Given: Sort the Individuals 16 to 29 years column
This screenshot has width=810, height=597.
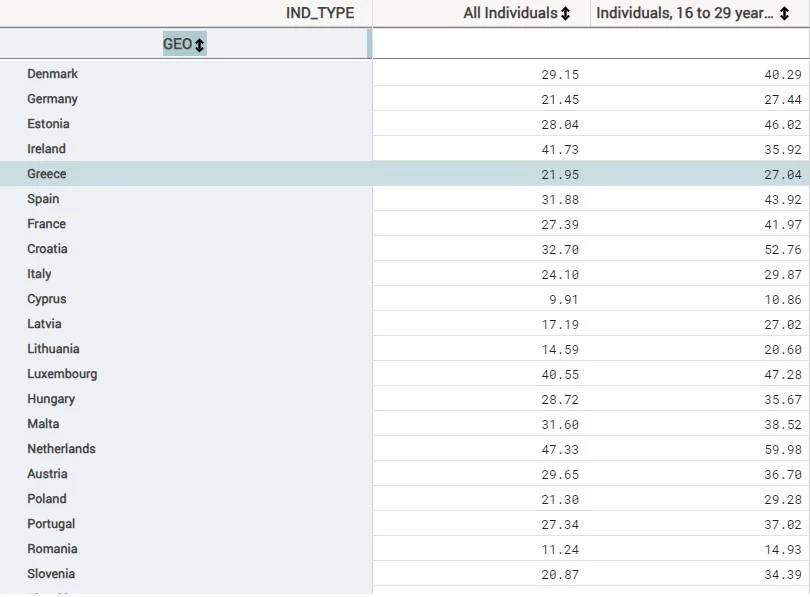Looking at the screenshot, I should (784, 14).
